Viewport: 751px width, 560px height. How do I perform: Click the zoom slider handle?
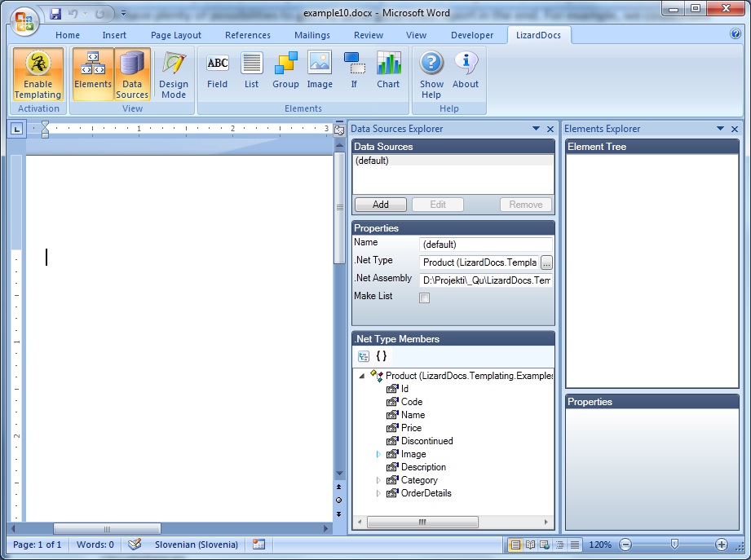(x=674, y=545)
